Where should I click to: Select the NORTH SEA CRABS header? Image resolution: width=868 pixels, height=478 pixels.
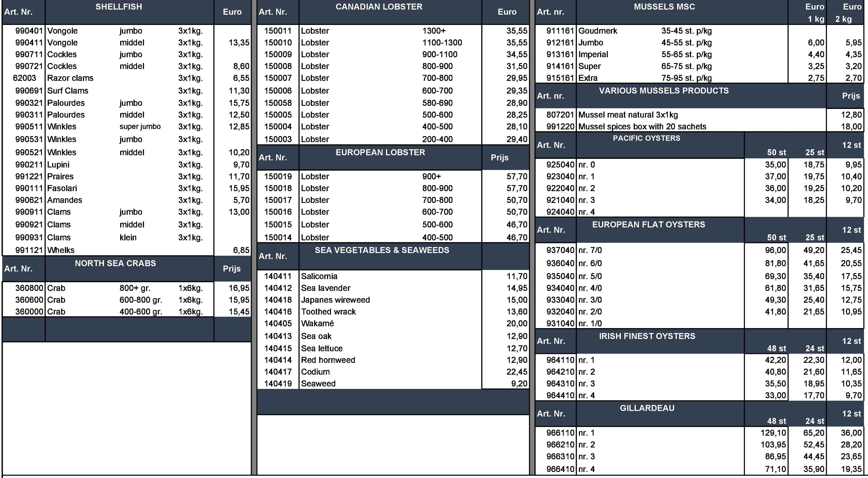click(x=115, y=263)
